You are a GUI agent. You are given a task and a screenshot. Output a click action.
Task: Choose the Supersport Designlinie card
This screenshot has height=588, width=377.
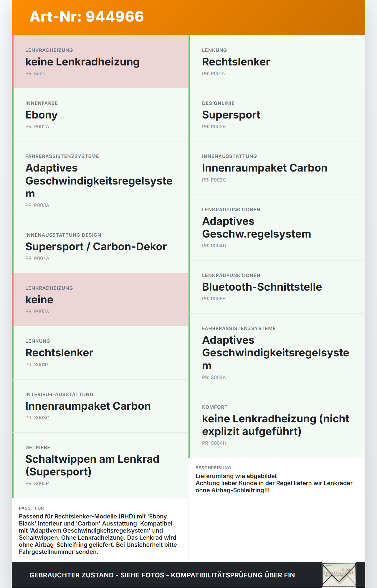pyautogui.click(x=277, y=115)
